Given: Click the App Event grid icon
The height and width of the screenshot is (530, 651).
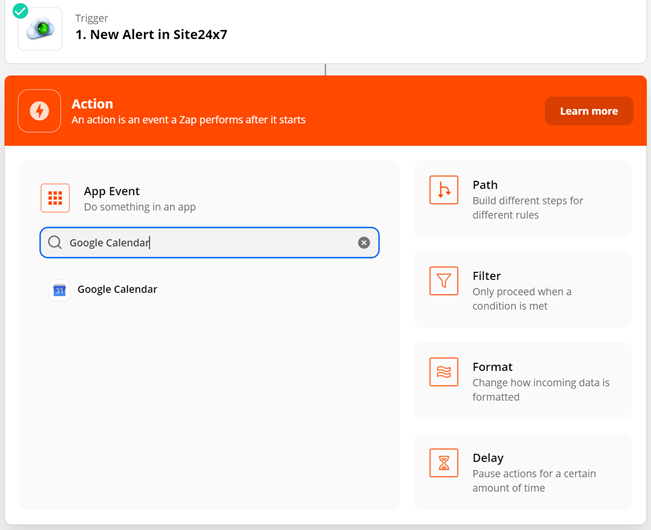Looking at the screenshot, I should 55,198.
